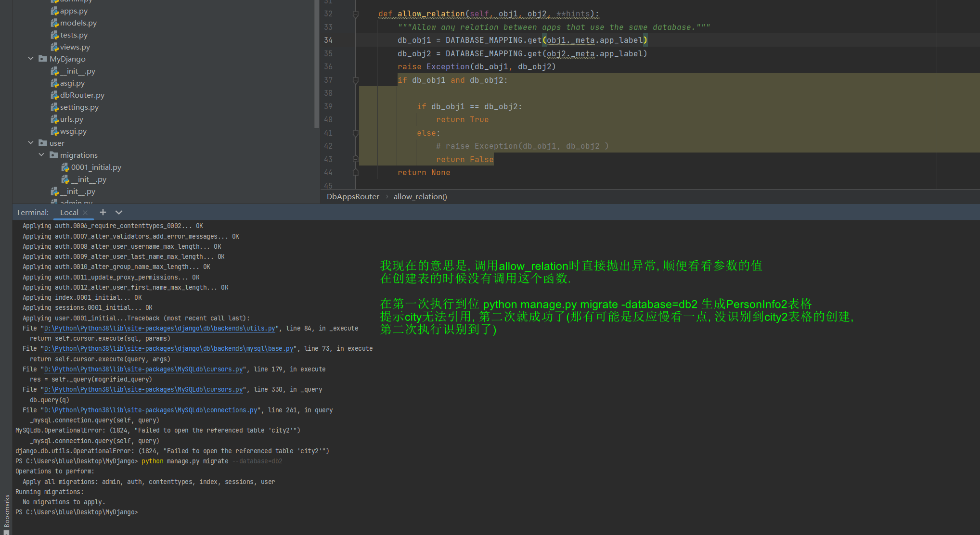The width and height of the screenshot is (980, 535).
Task: Open views.py in project tree
Action: tap(75, 47)
